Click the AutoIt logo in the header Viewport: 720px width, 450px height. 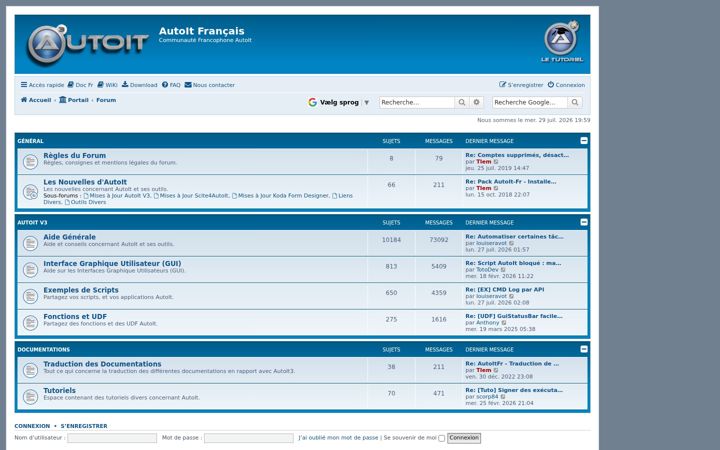87,44
